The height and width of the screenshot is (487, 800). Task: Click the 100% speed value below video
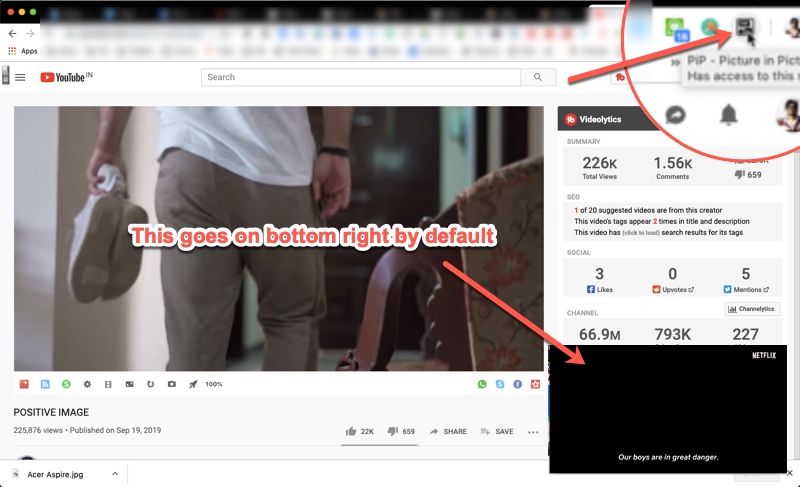214,384
